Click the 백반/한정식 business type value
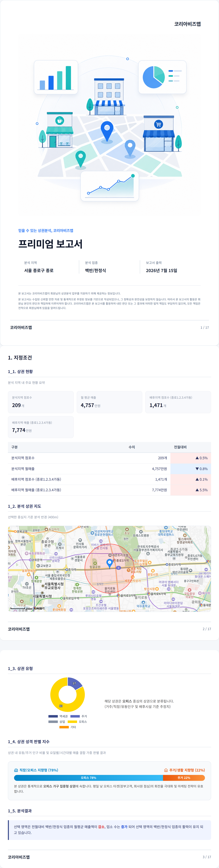 click(95, 271)
